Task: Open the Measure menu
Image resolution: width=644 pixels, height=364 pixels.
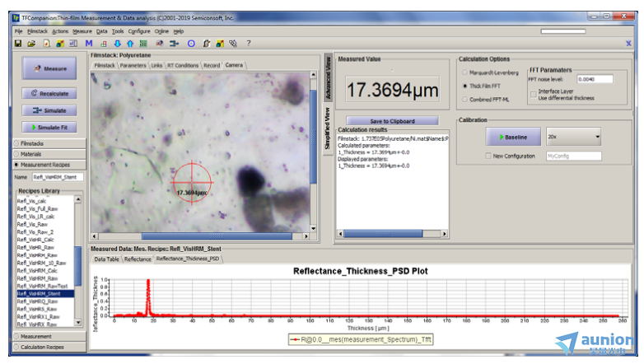Action: click(82, 31)
